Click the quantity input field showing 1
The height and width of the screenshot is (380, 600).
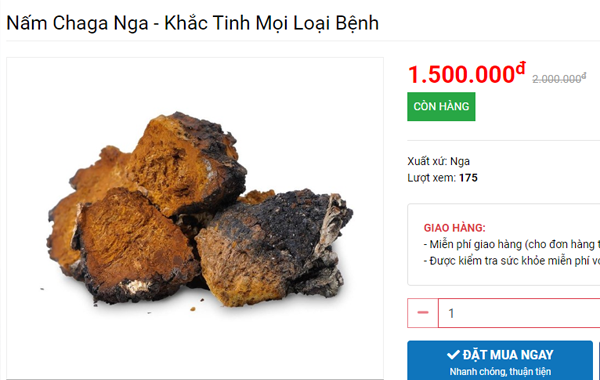tap(519, 313)
